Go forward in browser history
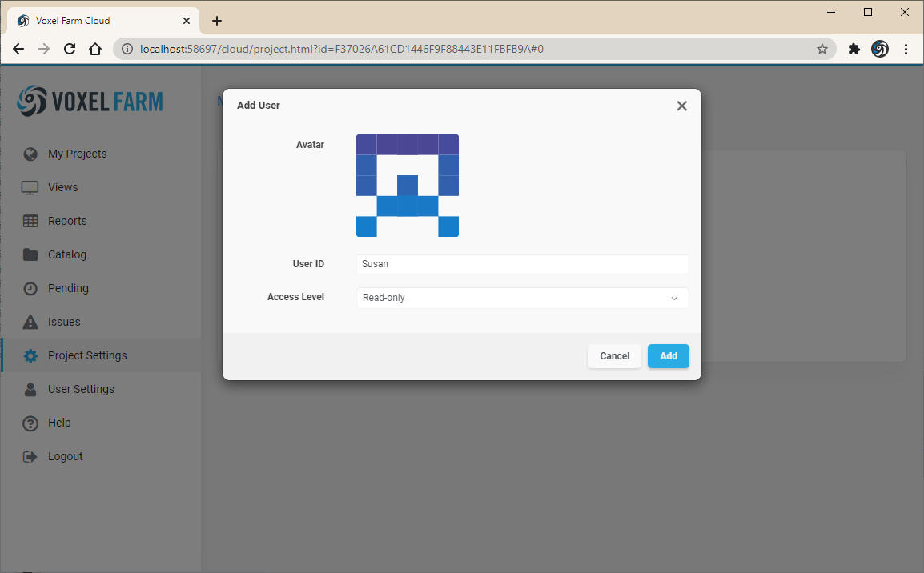Screen dimensions: 924x573 pos(43,49)
